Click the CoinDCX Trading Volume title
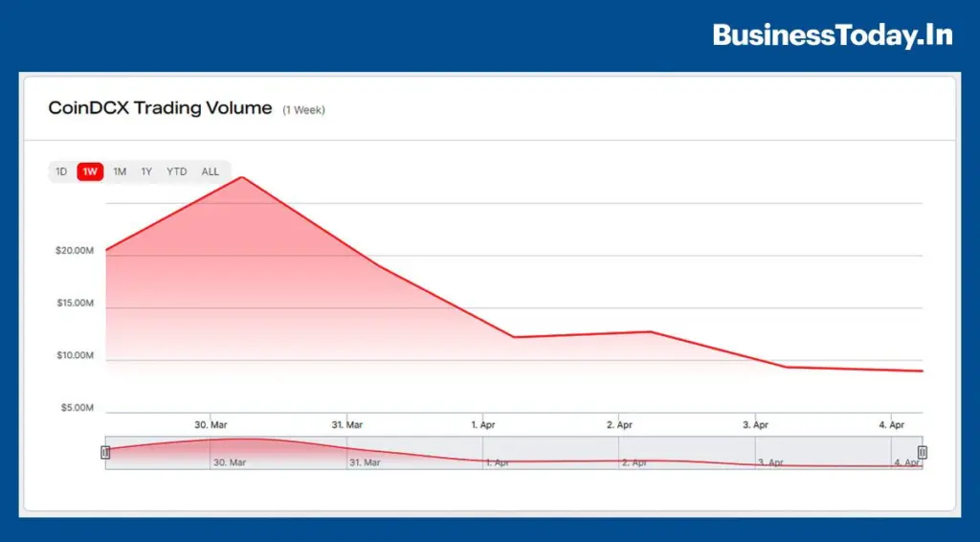Viewport: 980px width, 542px height. pos(160,108)
